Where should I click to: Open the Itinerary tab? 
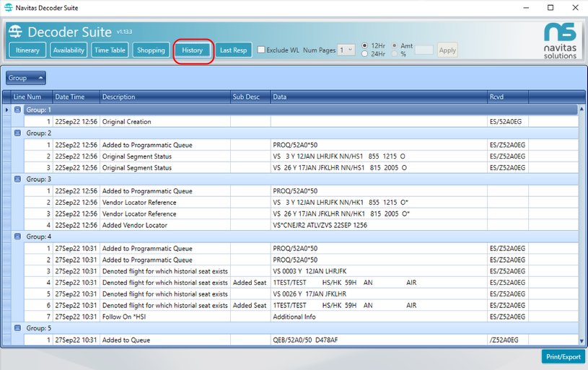(27, 50)
